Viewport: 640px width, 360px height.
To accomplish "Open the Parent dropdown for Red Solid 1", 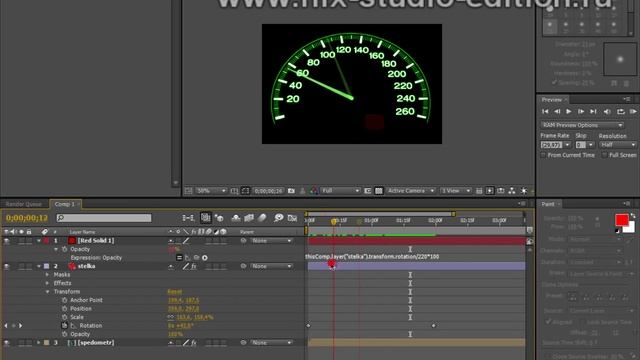I will tap(271, 241).
